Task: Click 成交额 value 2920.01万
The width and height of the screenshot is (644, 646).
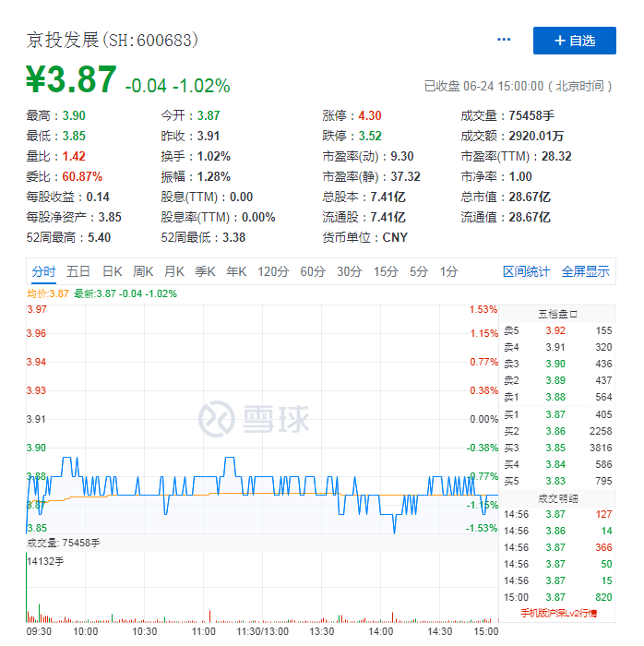Action: tap(536, 136)
